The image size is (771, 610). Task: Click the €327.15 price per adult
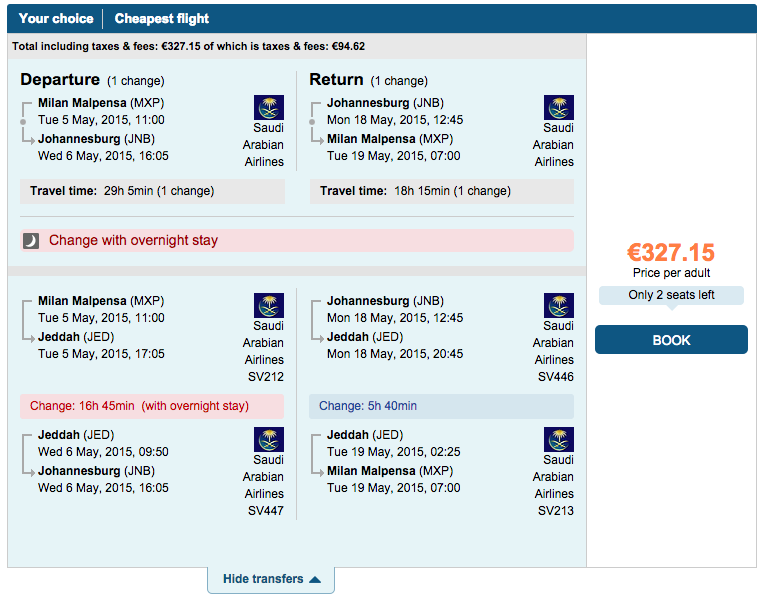pos(671,253)
